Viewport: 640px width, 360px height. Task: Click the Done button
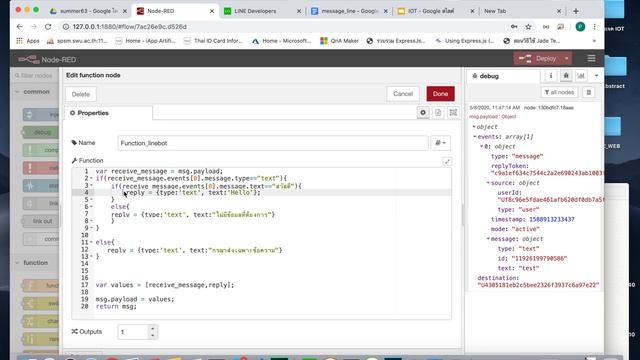click(x=440, y=94)
